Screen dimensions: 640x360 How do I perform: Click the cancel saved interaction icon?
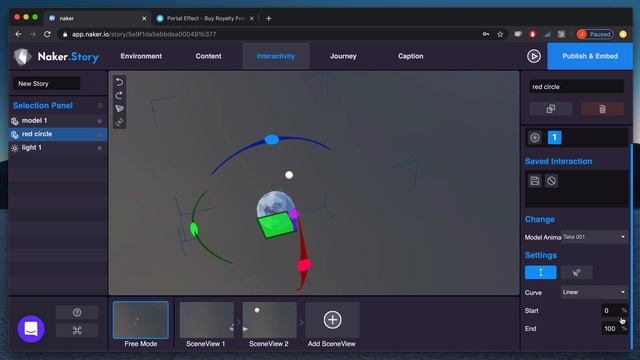551,181
